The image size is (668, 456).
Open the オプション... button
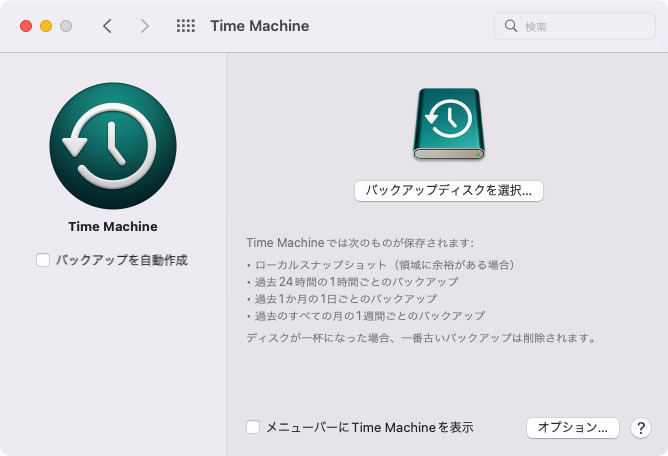[573, 427]
